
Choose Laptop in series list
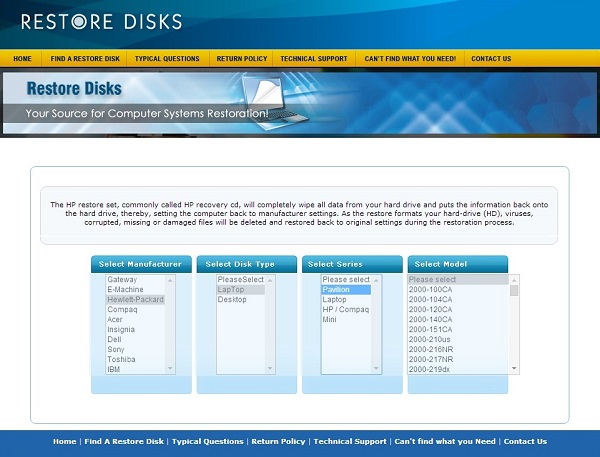coord(346,299)
